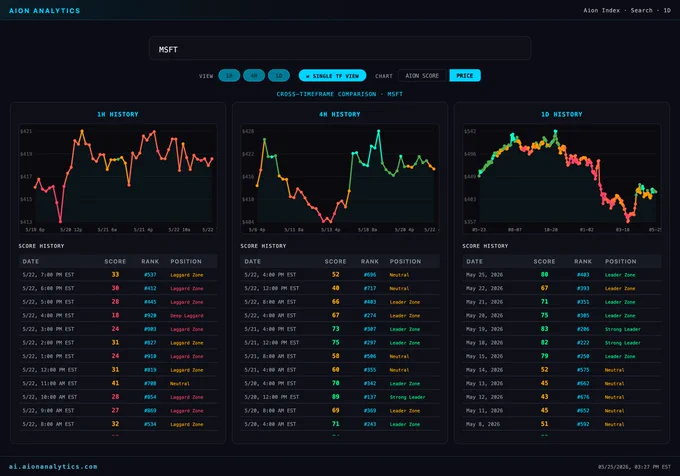Open the Aion Index link
This screenshot has width=680, height=476.
[601, 10]
